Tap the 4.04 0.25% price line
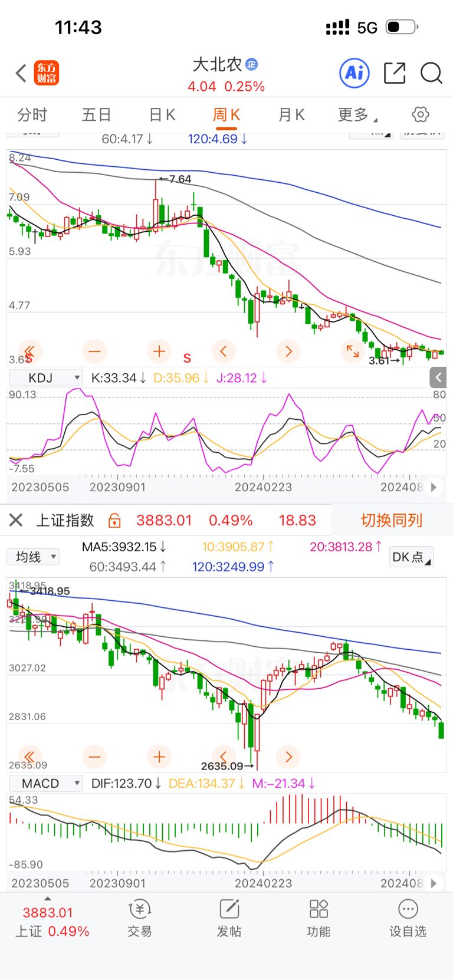 tap(226, 87)
